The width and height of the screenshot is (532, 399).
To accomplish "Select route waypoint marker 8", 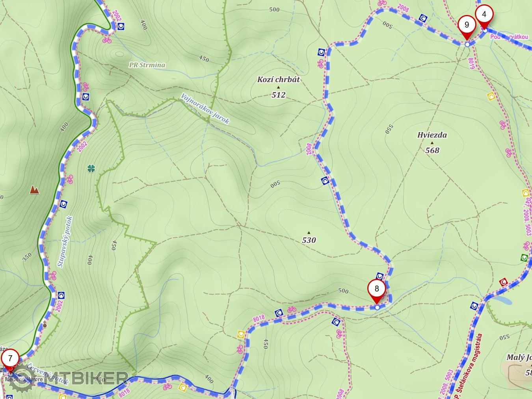I will coord(376,291).
